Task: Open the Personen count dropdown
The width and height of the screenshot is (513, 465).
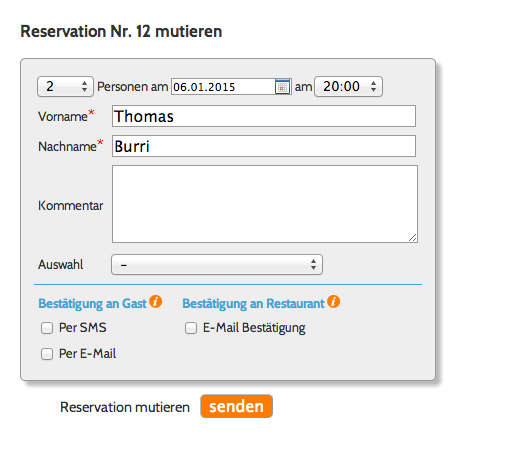Action: [x=65, y=87]
